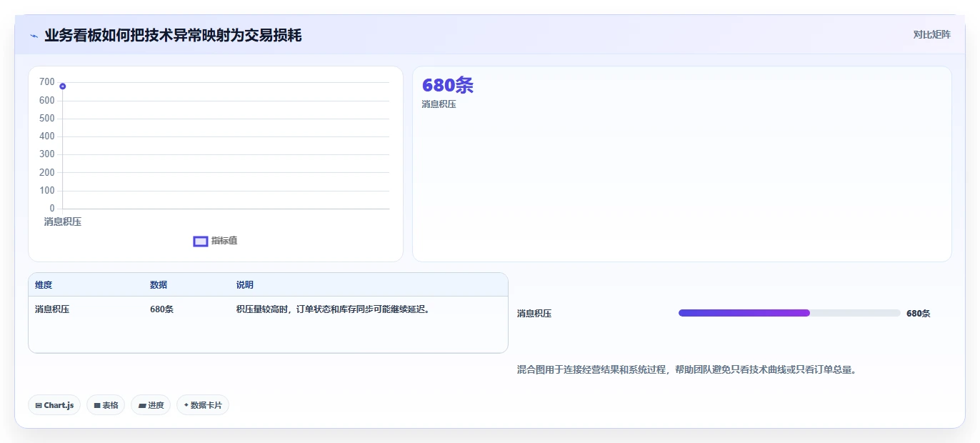Toggle the 指标值 legend swatch
Screen dimensions: 980x443
point(201,242)
